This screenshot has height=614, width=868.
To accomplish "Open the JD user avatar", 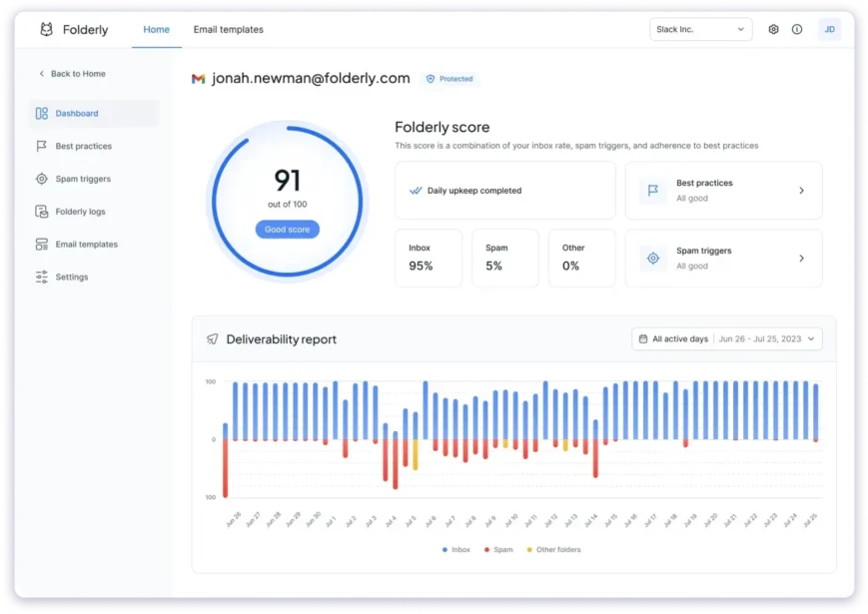I will tap(829, 30).
